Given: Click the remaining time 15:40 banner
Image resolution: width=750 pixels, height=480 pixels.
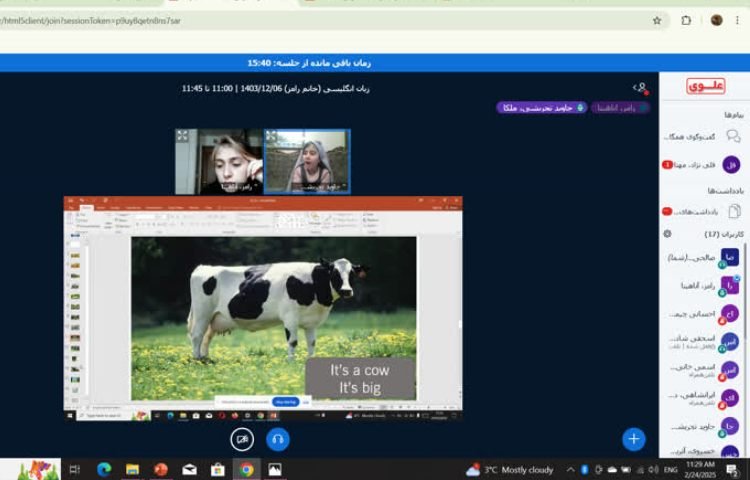Looking at the screenshot, I should 309,63.
